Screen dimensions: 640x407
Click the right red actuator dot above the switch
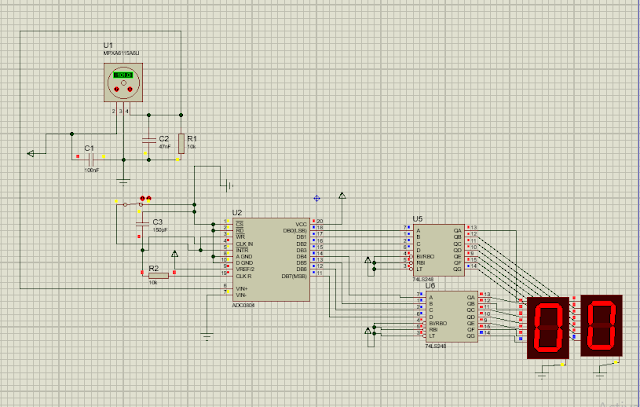click(x=149, y=198)
